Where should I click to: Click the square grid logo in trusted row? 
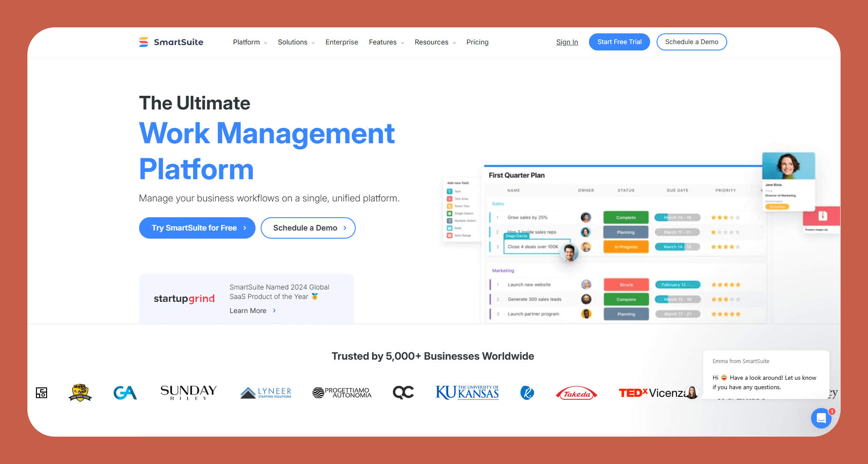(42, 393)
